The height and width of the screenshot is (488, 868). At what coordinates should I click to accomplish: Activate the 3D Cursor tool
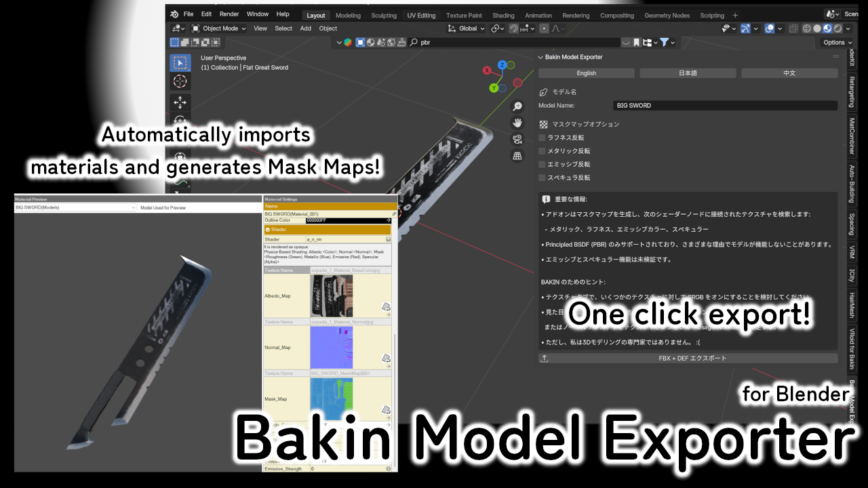point(179,81)
